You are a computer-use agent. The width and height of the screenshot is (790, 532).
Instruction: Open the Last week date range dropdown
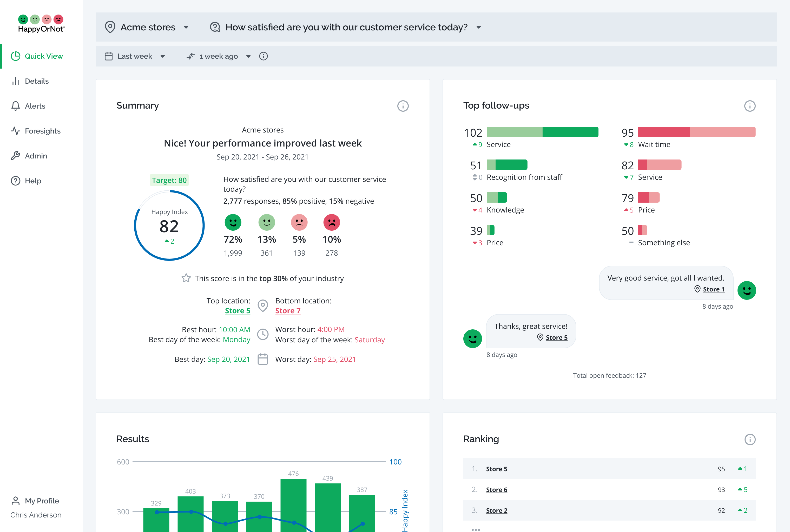click(135, 56)
